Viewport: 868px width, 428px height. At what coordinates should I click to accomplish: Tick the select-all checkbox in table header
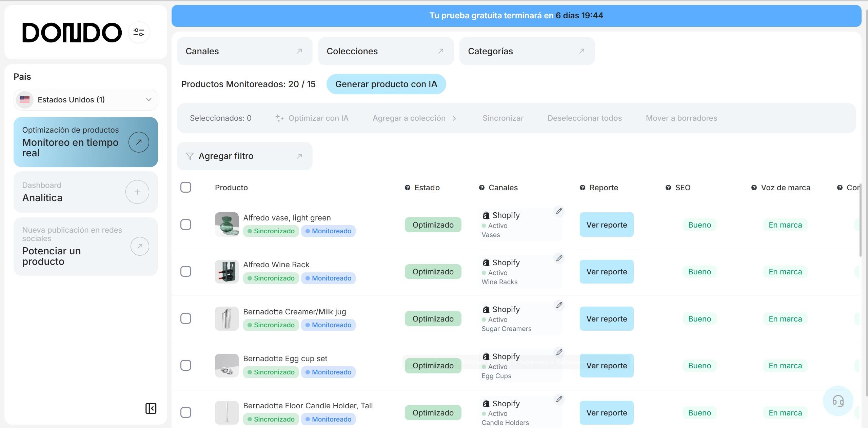[186, 187]
